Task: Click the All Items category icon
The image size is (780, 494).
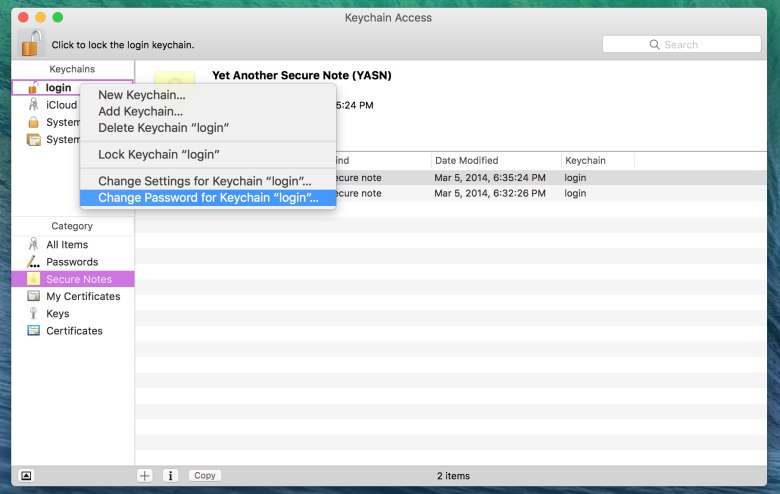Action: 34,245
